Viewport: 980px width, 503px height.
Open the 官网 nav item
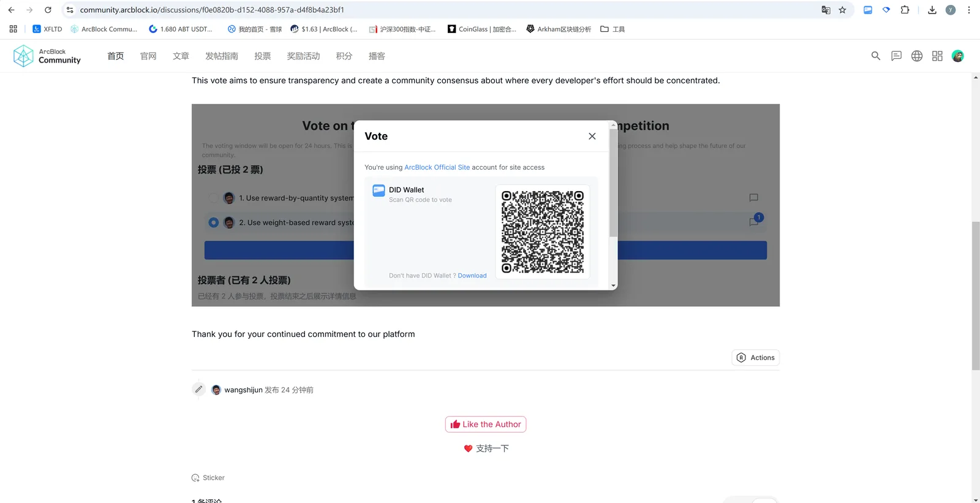click(148, 56)
